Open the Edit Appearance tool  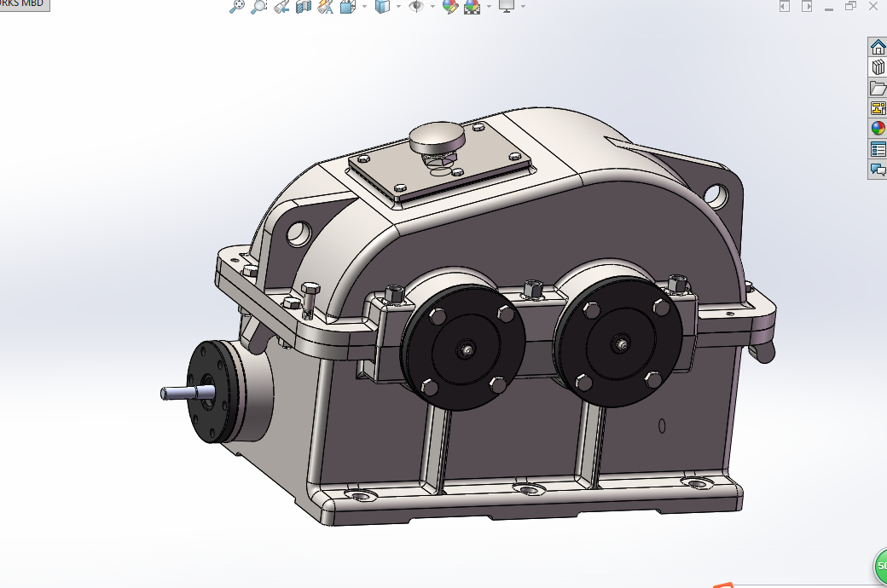click(x=450, y=6)
